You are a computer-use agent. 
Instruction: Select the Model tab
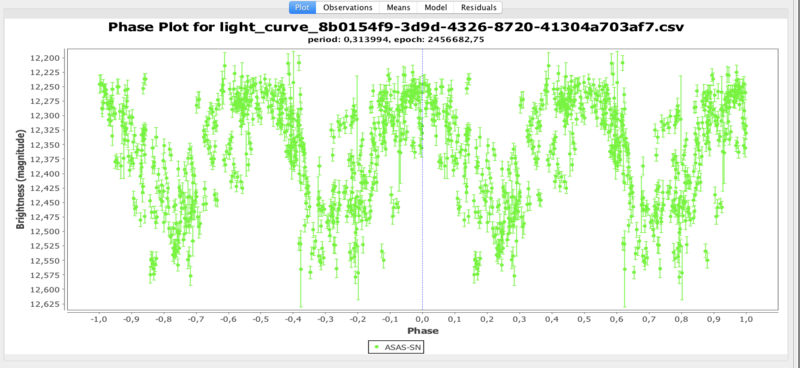(436, 8)
